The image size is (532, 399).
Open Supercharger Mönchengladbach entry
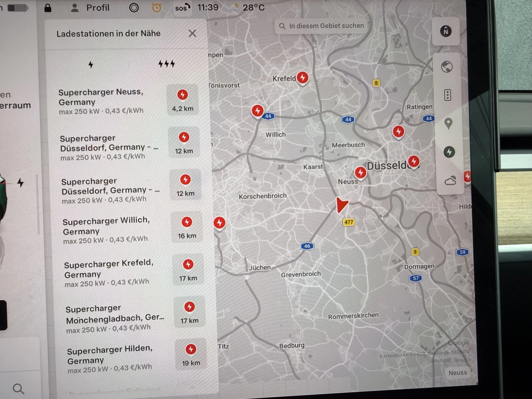[x=115, y=319]
